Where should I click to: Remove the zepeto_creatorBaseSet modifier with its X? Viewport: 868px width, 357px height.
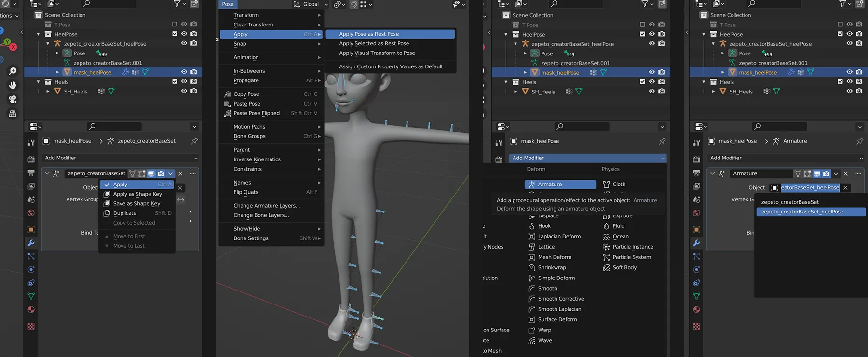(180, 173)
